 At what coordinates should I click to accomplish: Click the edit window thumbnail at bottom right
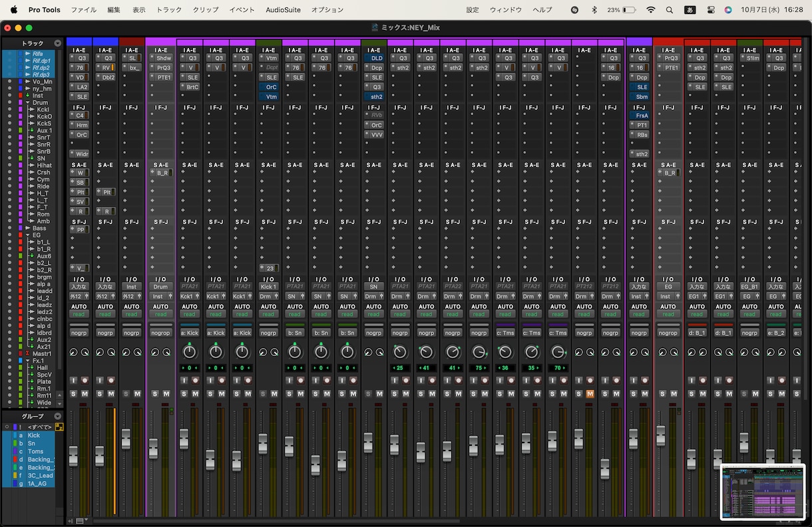(763, 492)
